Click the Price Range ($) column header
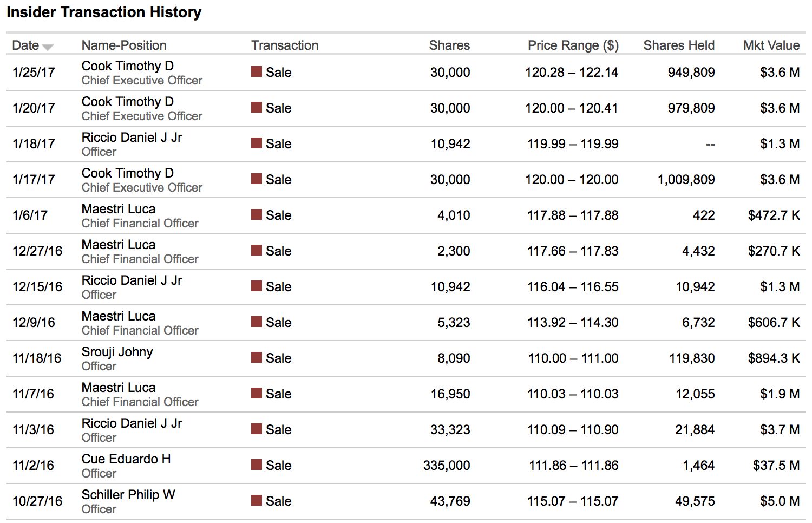Viewport: 812px width, 523px height. [x=573, y=45]
